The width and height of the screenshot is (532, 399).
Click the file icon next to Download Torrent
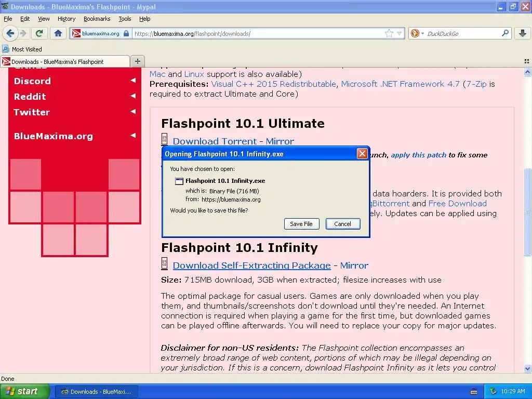pos(164,139)
